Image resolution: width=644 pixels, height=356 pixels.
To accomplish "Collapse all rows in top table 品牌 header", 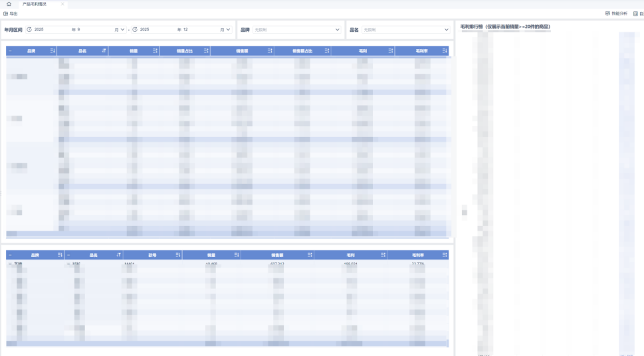I will [x=10, y=51].
